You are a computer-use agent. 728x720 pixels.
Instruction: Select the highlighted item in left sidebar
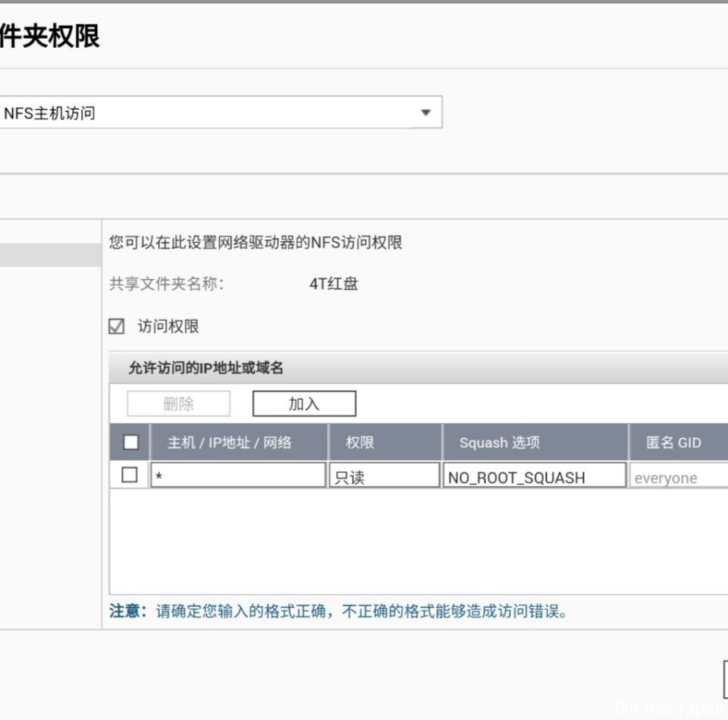(x=50, y=256)
